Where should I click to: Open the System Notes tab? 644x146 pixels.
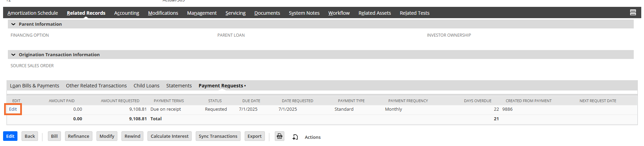(x=304, y=13)
